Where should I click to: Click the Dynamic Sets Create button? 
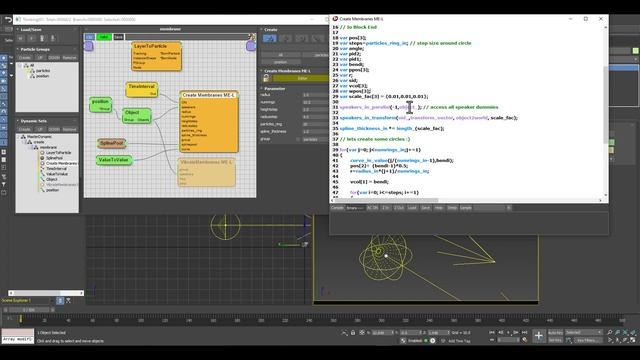(x=24, y=129)
